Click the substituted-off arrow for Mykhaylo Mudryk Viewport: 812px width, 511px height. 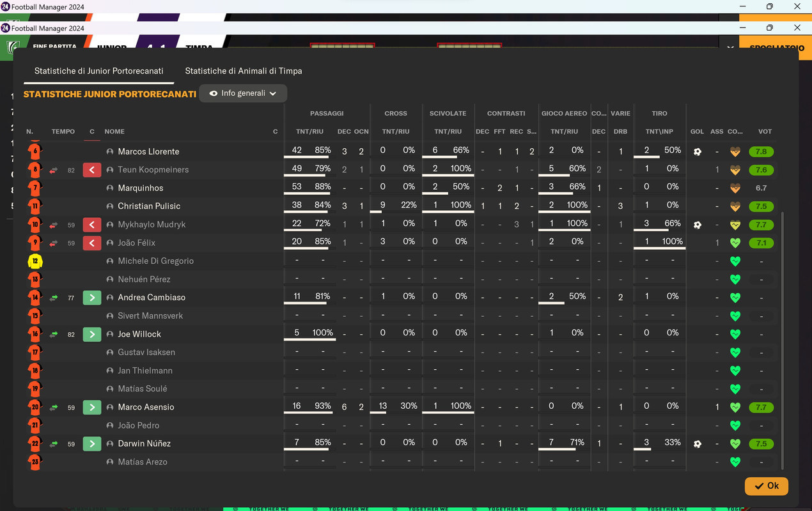(x=92, y=225)
